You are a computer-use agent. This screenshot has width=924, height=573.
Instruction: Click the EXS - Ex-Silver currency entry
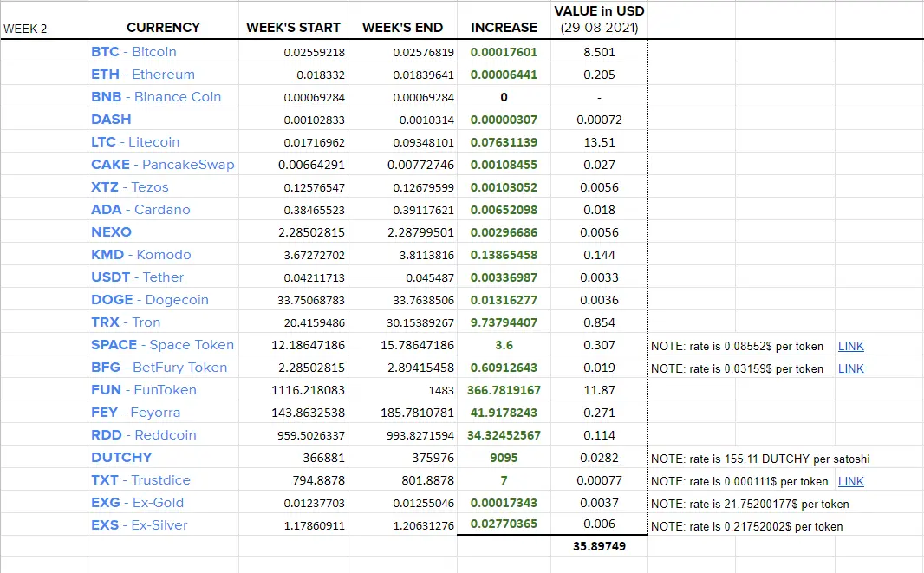139,524
